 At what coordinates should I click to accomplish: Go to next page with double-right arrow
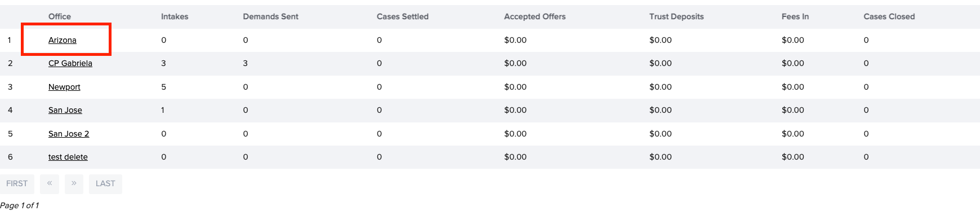point(74,184)
